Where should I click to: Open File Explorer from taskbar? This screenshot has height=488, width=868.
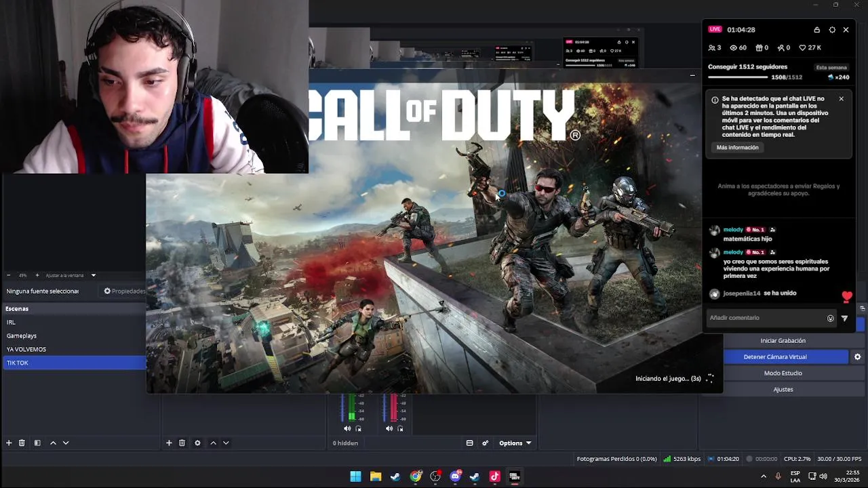pyautogui.click(x=376, y=476)
